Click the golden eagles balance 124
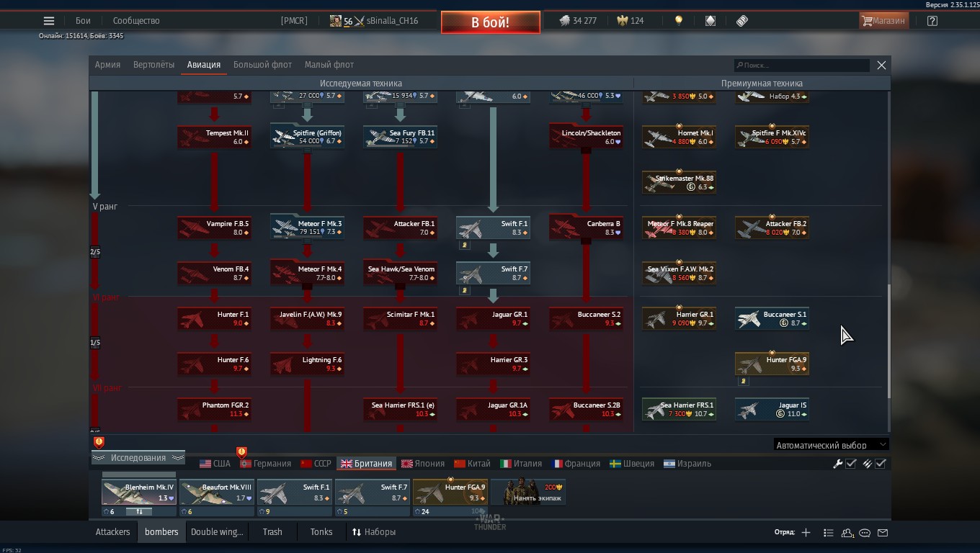 631,21
